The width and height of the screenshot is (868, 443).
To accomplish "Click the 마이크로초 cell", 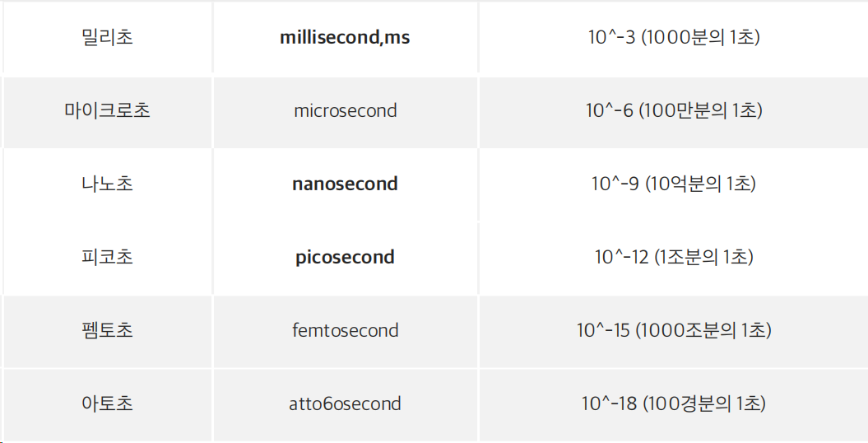I will [108, 110].
